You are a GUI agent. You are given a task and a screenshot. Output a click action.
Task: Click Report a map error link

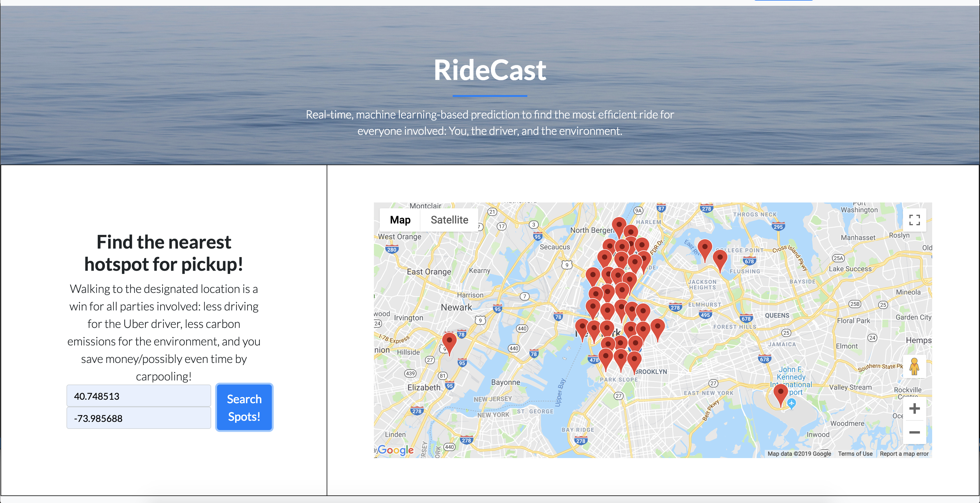coord(904,453)
